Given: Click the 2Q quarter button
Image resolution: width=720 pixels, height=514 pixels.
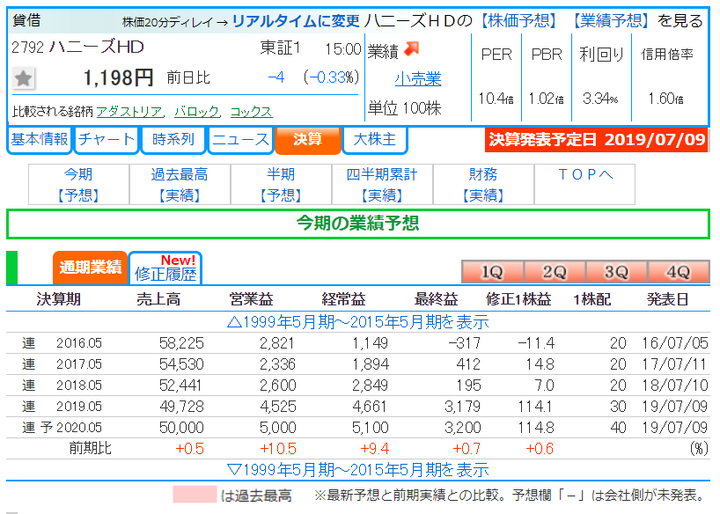Looking at the screenshot, I should click(x=554, y=272).
